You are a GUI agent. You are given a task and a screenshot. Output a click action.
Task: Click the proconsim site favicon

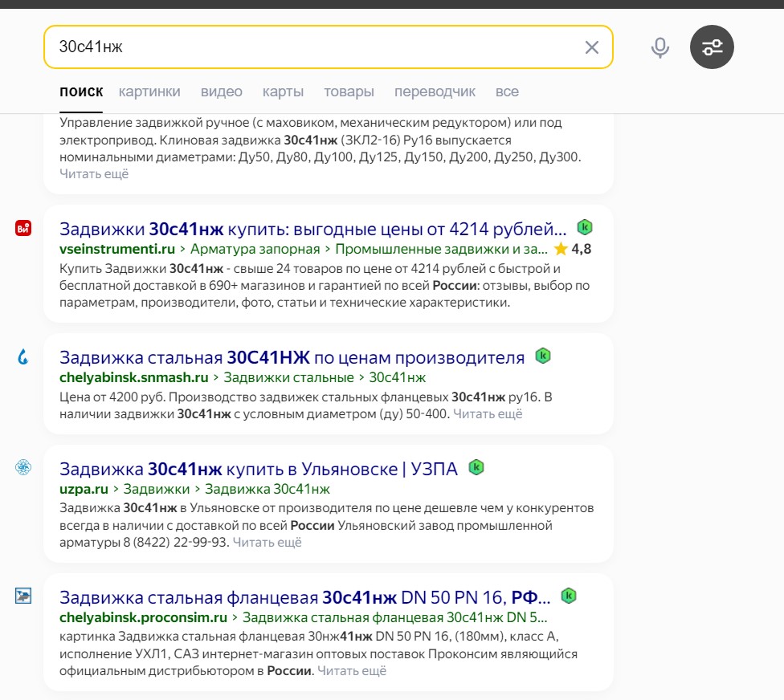(23, 596)
